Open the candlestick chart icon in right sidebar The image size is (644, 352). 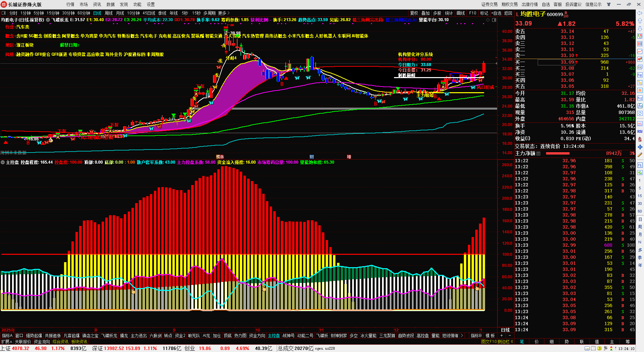[640, 59]
